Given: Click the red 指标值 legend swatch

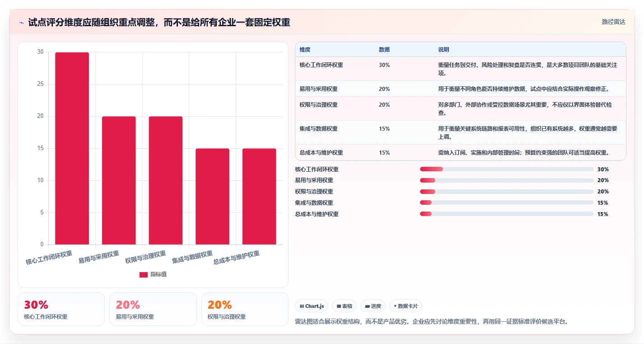Looking at the screenshot, I should (144, 275).
